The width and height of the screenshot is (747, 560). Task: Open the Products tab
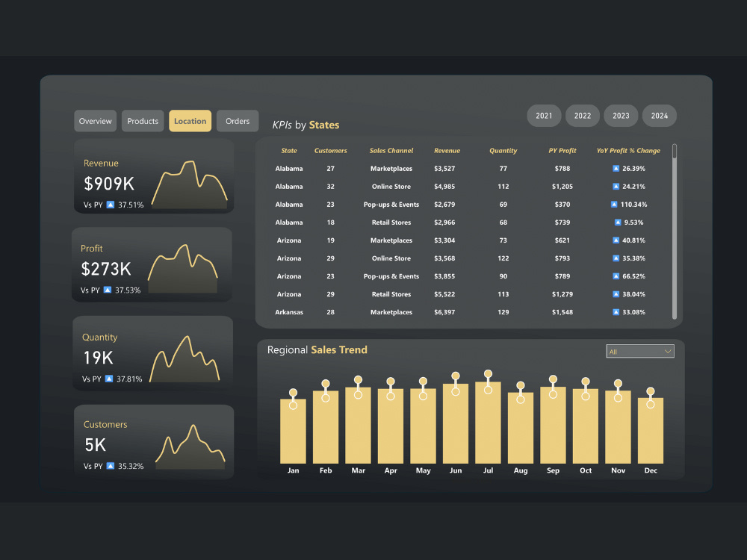click(x=143, y=121)
